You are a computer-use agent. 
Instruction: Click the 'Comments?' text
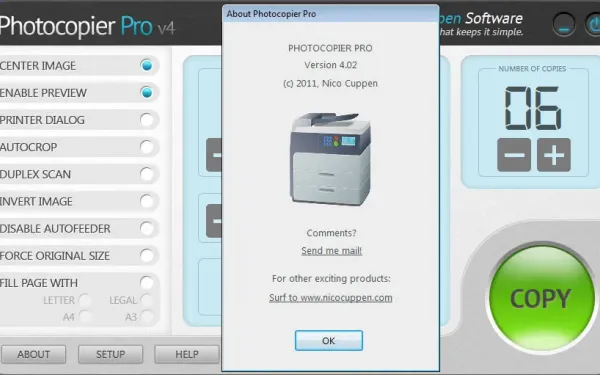coord(331,233)
